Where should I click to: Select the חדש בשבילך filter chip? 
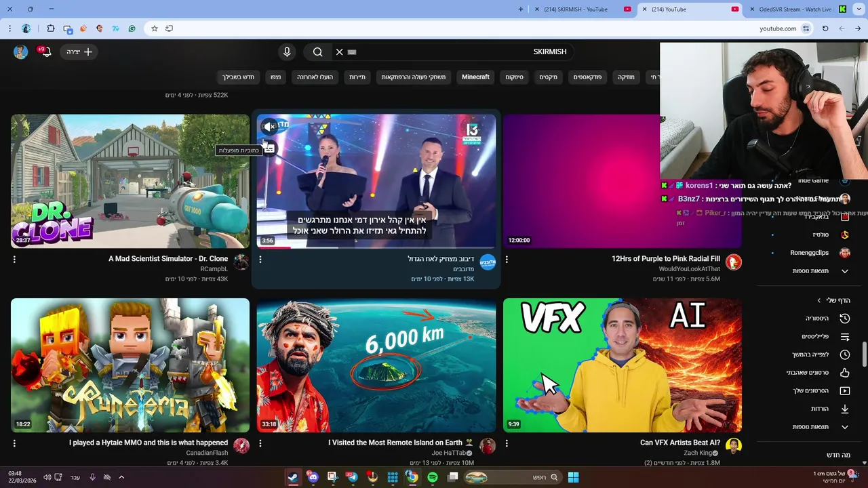pos(238,77)
